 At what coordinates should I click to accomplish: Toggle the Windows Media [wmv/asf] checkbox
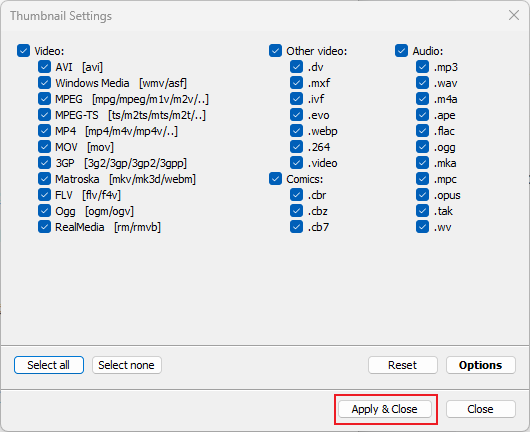click(x=44, y=83)
